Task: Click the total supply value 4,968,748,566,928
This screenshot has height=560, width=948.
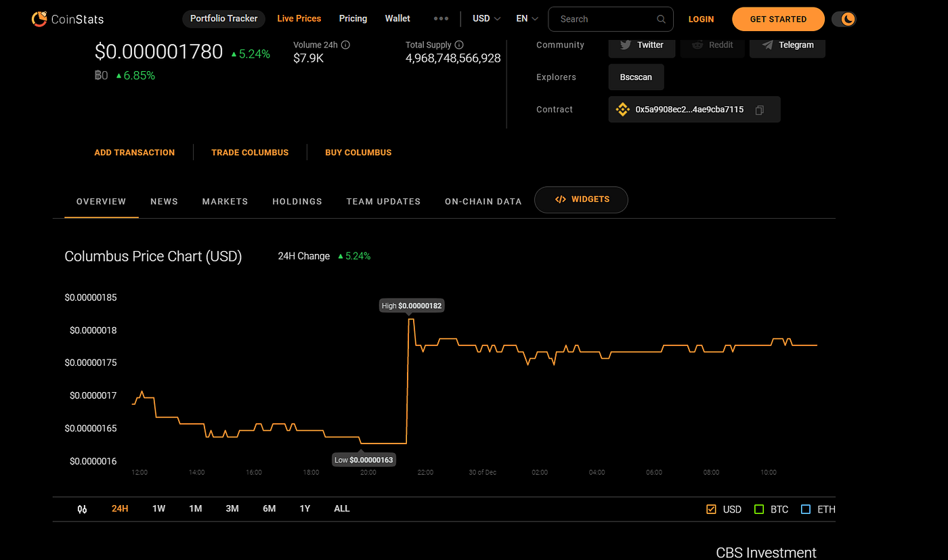Action: coord(453,58)
